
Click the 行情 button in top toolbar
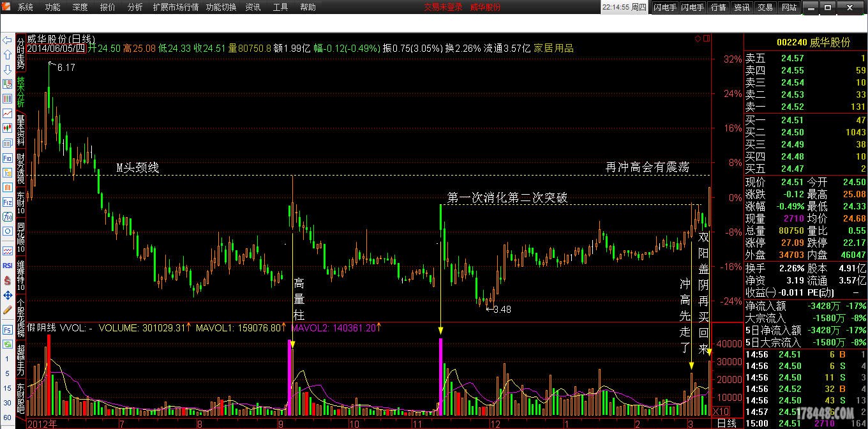click(x=718, y=8)
